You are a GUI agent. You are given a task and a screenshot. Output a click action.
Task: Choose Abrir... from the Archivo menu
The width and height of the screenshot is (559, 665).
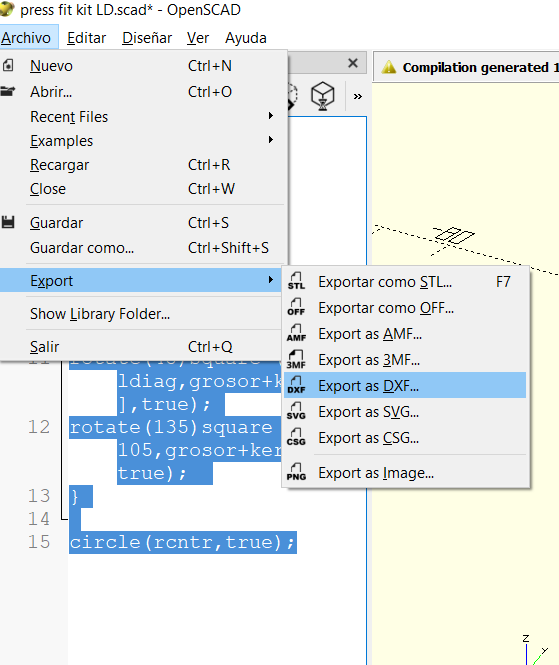[143, 92]
